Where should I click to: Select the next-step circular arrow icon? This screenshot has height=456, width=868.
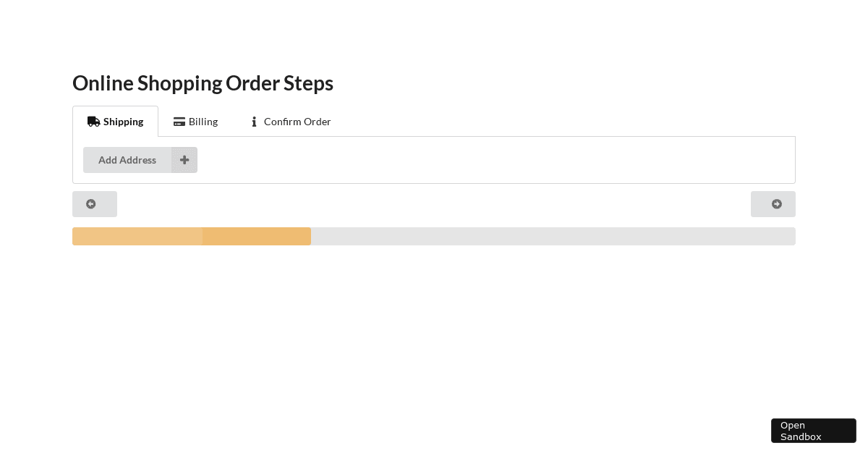click(776, 204)
